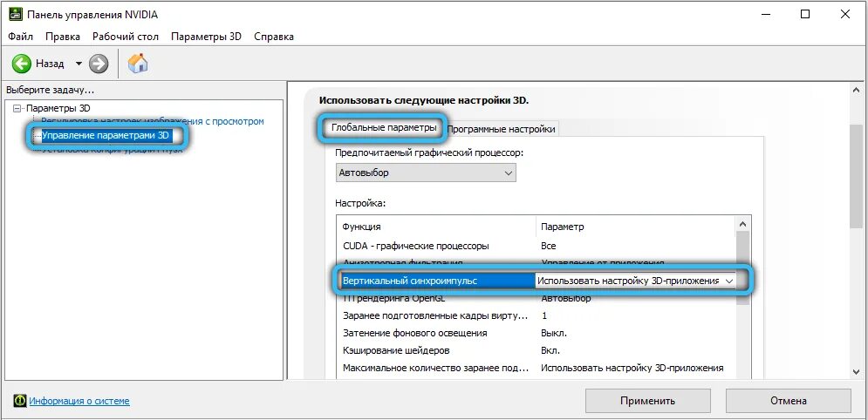
Task: Select Заранее подготовленные кадры row
Action: pos(537,316)
